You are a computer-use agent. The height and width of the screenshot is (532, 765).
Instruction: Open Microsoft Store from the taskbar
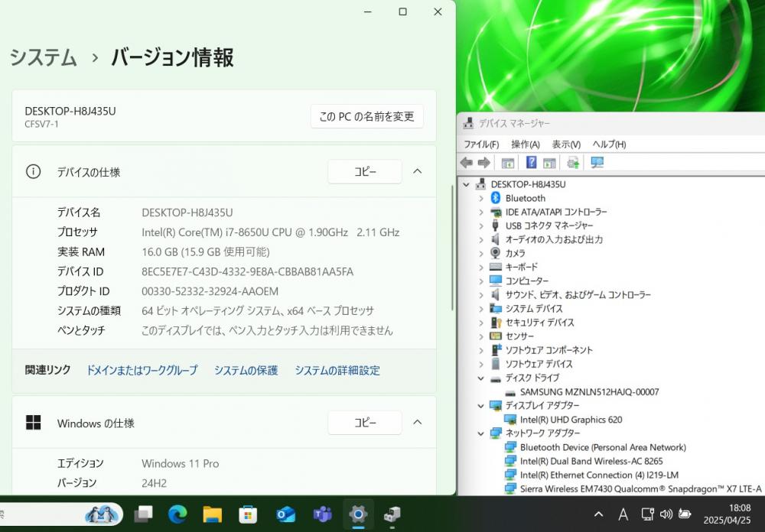[x=248, y=514]
